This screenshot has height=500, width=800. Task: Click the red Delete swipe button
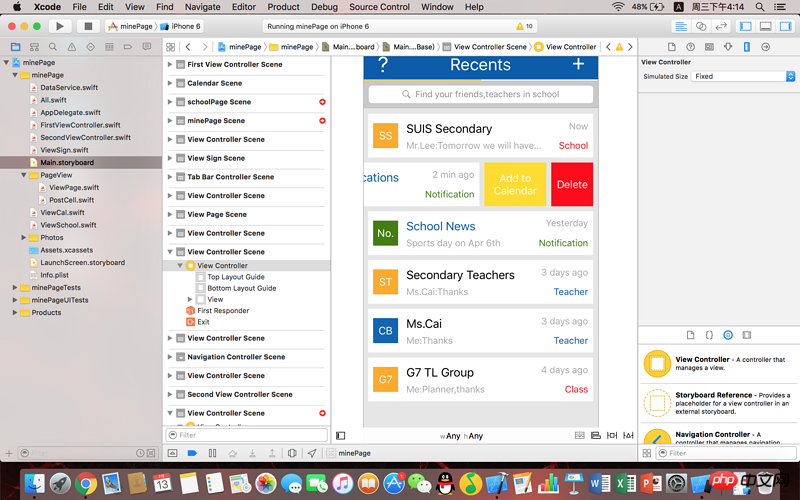coord(572,184)
